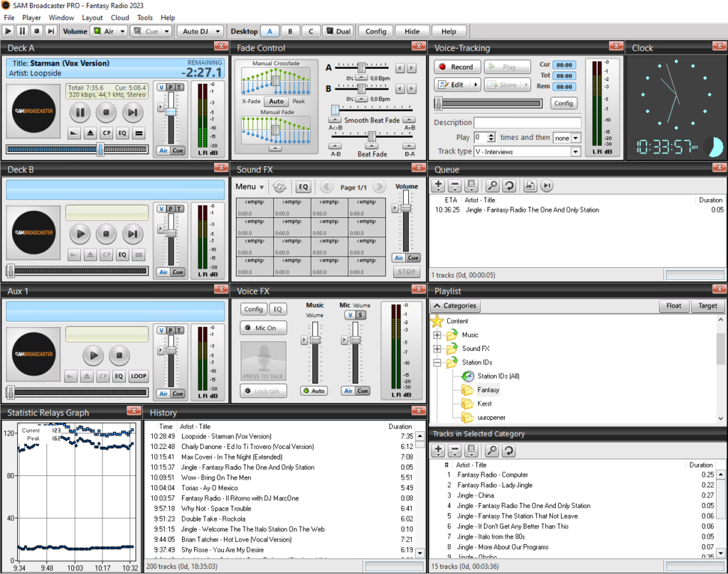
Task: Click the Sound FX Volume slider
Action: 406,221
